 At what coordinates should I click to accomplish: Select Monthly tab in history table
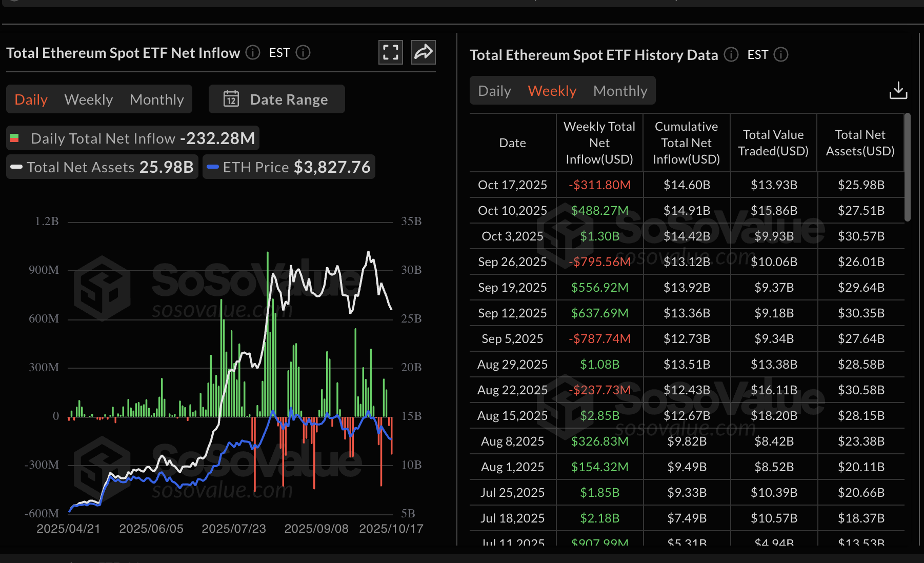[620, 91]
